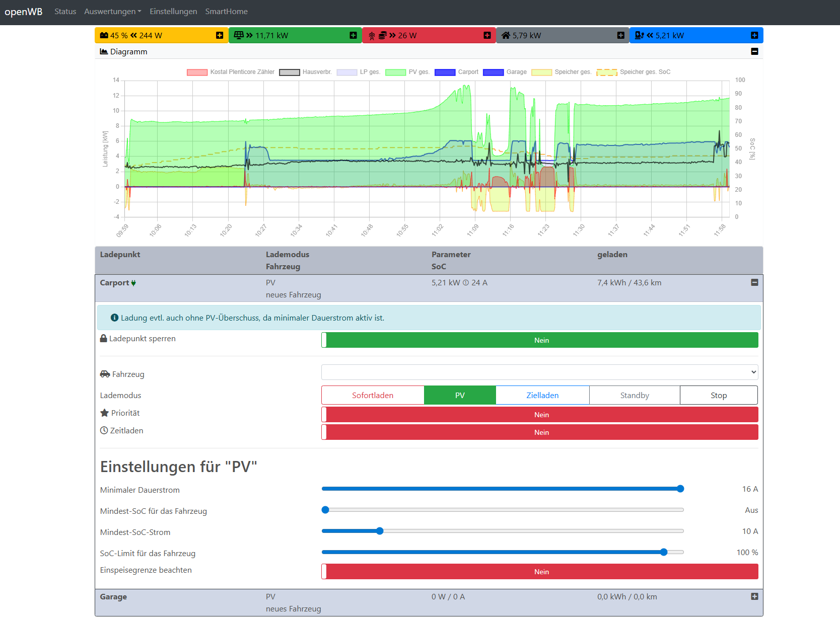Viewport: 840px width, 618px height.
Task: Click the clock icon beside Zeitladen
Action: (x=104, y=430)
